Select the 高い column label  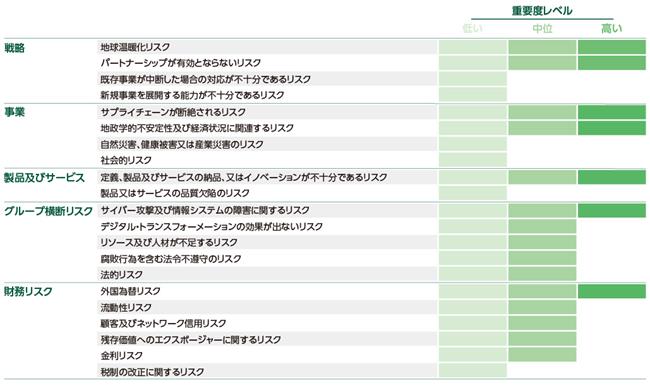[x=611, y=29]
